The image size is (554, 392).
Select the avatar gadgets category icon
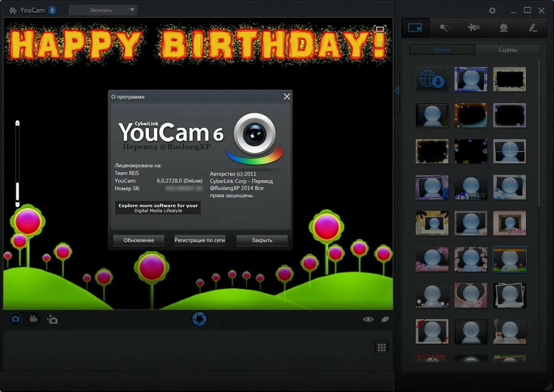click(x=504, y=28)
